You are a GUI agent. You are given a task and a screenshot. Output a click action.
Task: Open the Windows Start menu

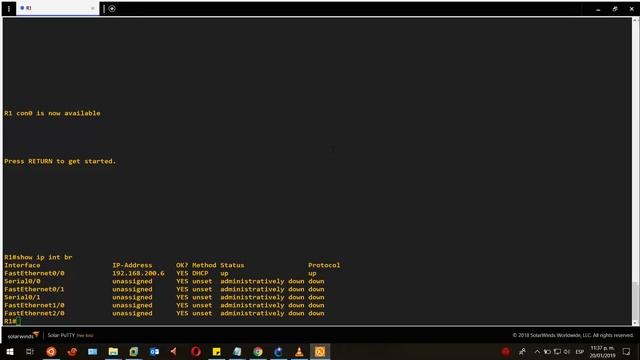(10, 351)
